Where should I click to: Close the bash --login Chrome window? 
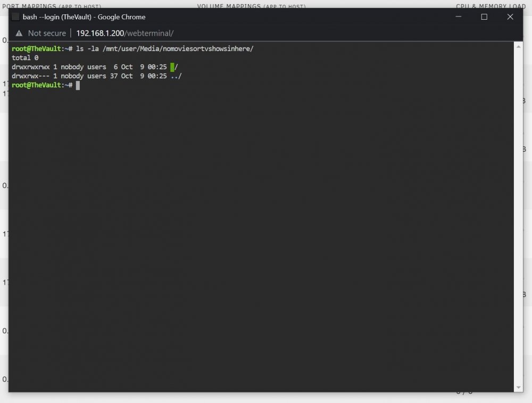click(x=510, y=17)
